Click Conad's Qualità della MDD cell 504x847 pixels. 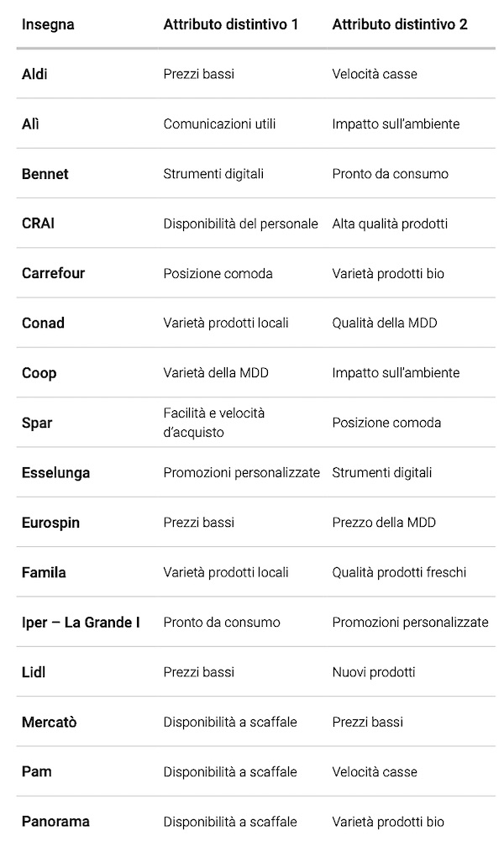point(385,323)
